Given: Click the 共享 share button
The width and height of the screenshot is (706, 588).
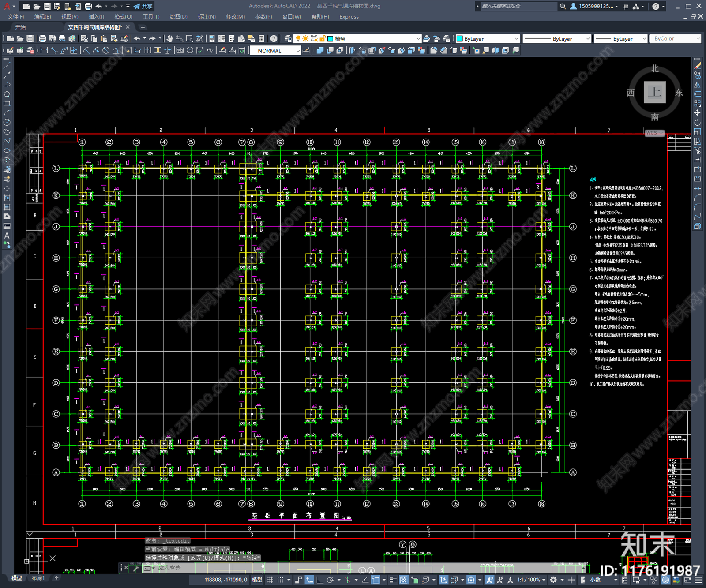Looking at the screenshot, I should click(x=143, y=6).
